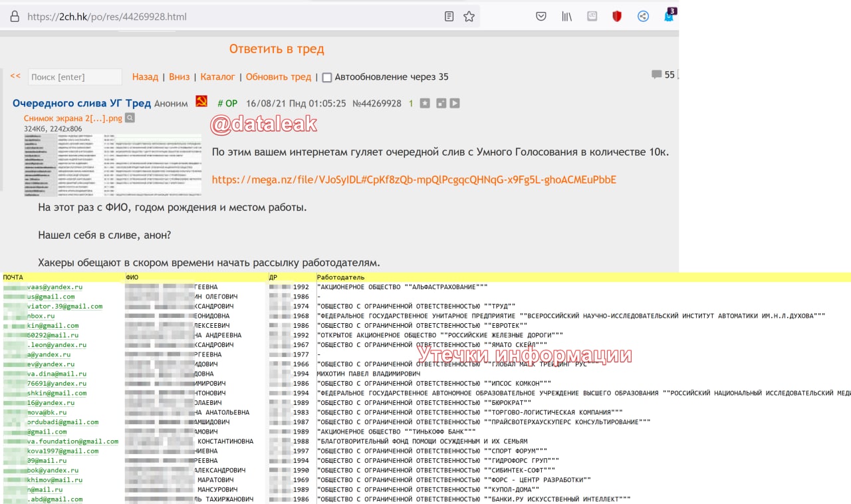
Task: Add thread to favorites star icon
Action: click(425, 103)
